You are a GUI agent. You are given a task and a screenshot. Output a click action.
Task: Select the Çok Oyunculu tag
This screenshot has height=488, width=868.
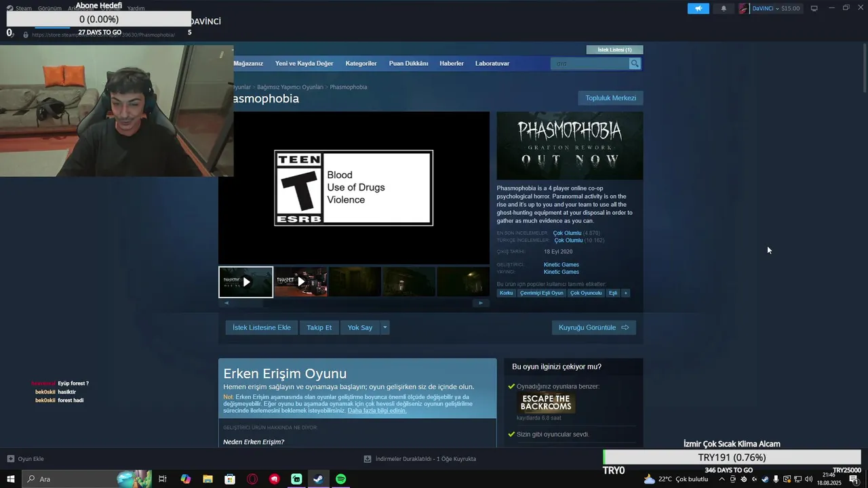pos(586,293)
